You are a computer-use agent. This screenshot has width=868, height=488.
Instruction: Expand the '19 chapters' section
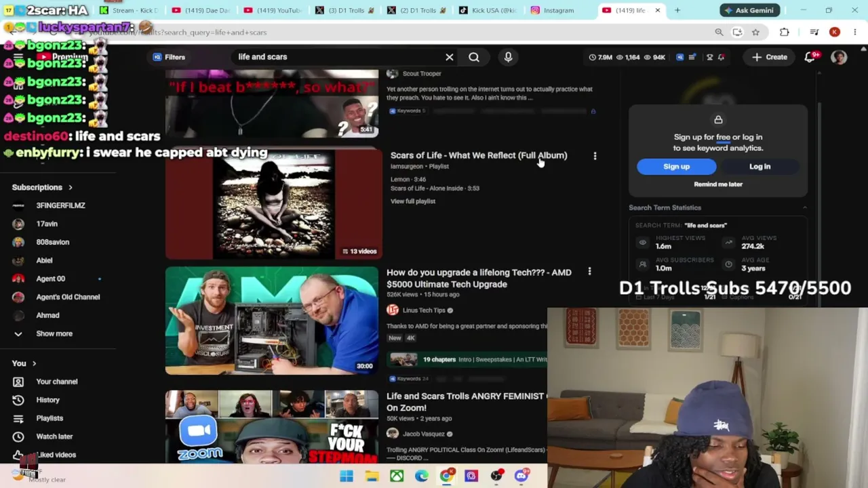click(x=467, y=359)
